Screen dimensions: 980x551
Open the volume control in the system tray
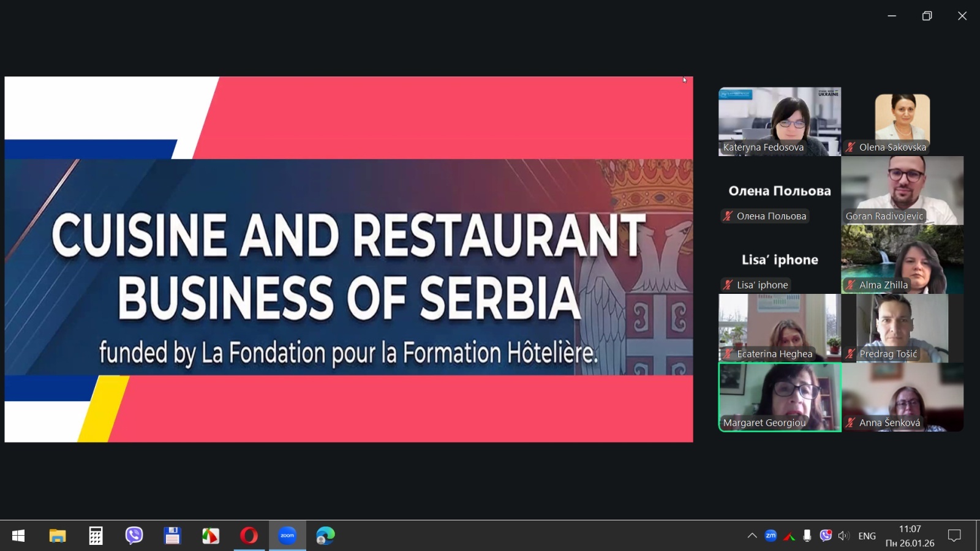click(x=843, y=536)
